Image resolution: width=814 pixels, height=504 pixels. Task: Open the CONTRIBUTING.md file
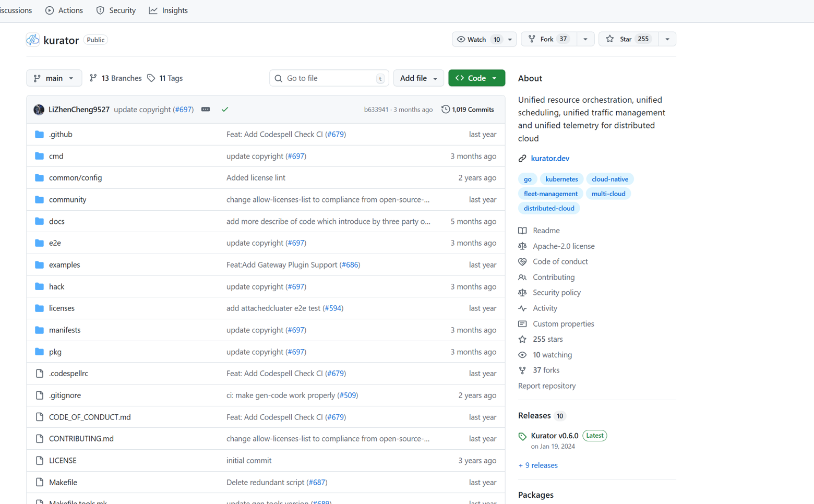coord(81,439)
